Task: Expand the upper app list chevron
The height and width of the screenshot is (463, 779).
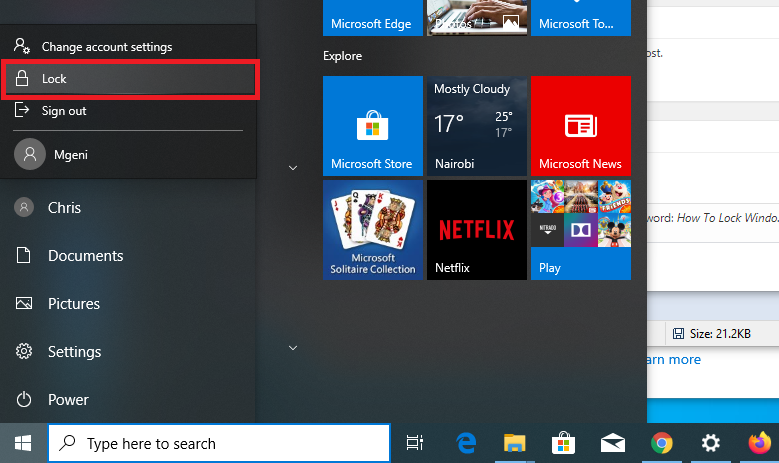Action: [293, 168]
